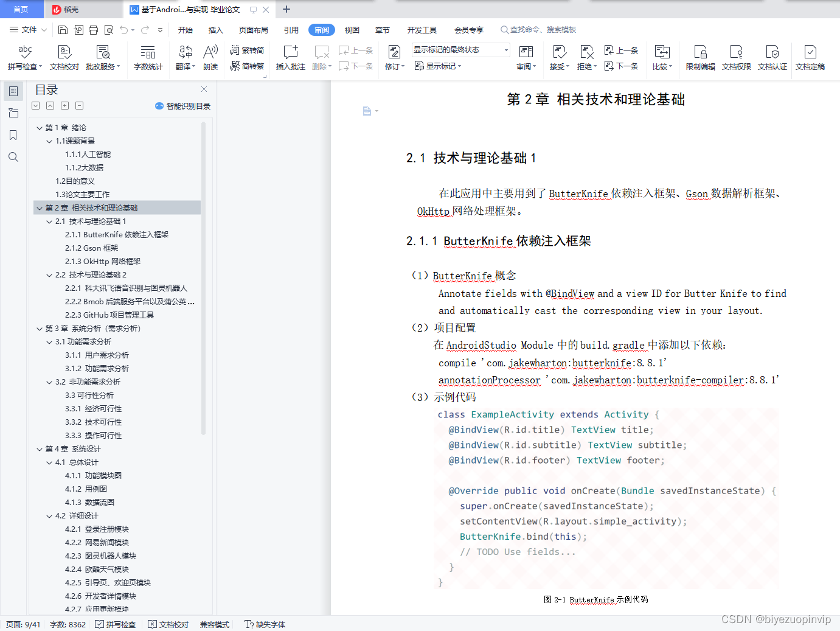This screenshot has height=631, width=840.
Task: Go to previous revision 上一条 beside 拒绝
Action: [x=621, y=50]
